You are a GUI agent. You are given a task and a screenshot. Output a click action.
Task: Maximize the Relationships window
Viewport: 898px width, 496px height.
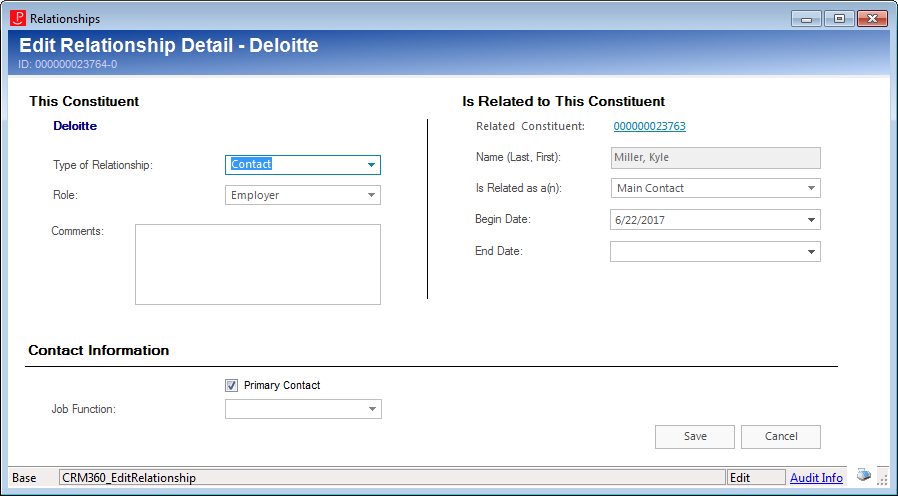pos(839,19)
